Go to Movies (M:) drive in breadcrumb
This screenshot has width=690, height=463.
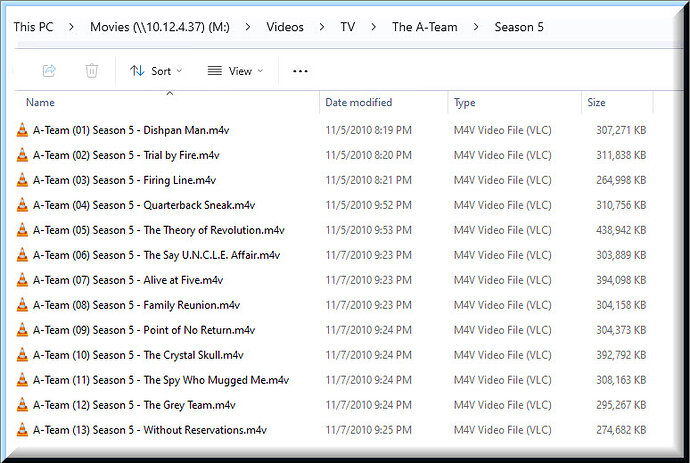(x=160, y=27)
